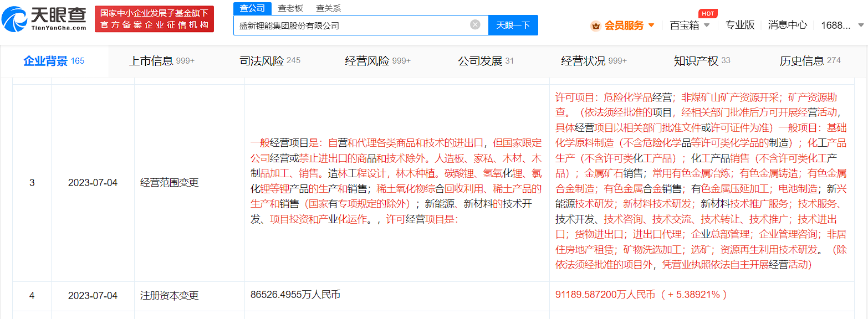Click the 2023-07-04 date in row 4
The height and width of the screenshot is (319, 868).
93,296
